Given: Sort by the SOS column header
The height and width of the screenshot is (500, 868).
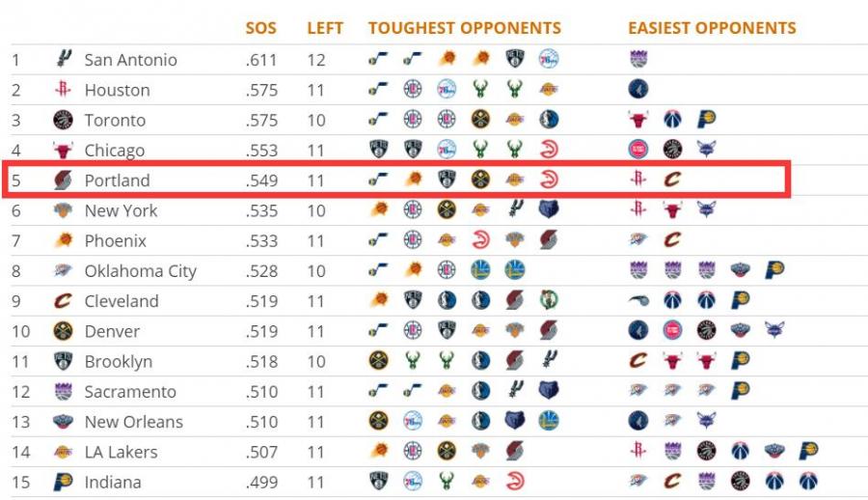Looking at the screenshot, I should [260, 28].
